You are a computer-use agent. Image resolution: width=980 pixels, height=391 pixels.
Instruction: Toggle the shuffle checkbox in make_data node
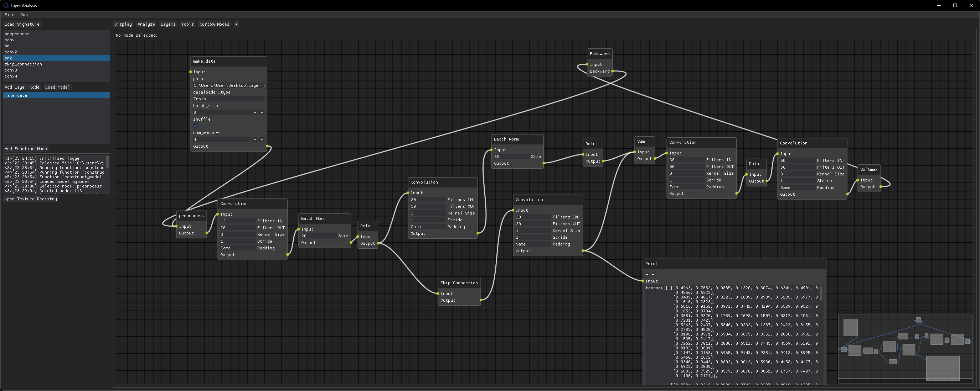pyautogui.click(x=196, y=125)
